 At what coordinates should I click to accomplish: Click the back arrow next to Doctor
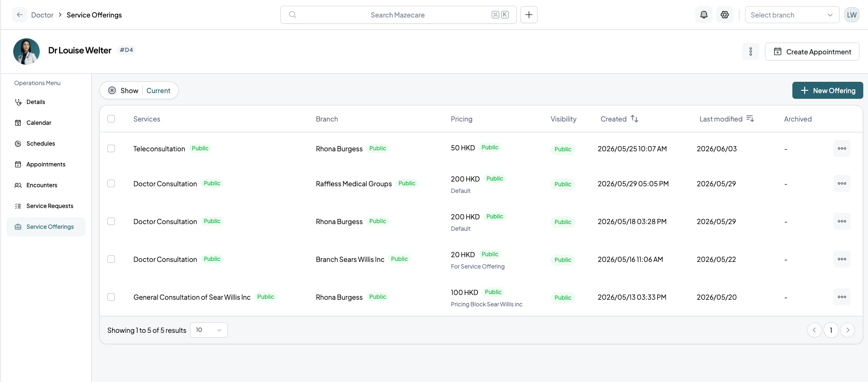(19, 15)
